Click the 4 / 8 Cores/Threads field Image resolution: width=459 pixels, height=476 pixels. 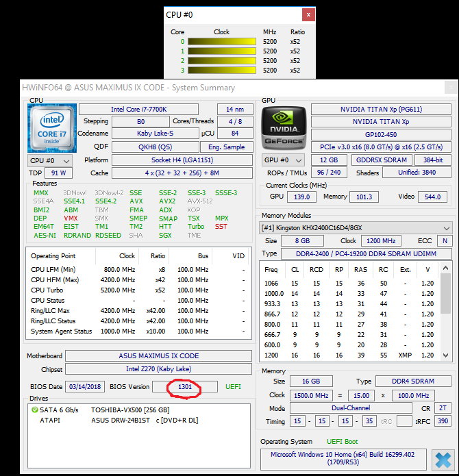(x=235, y=121)
